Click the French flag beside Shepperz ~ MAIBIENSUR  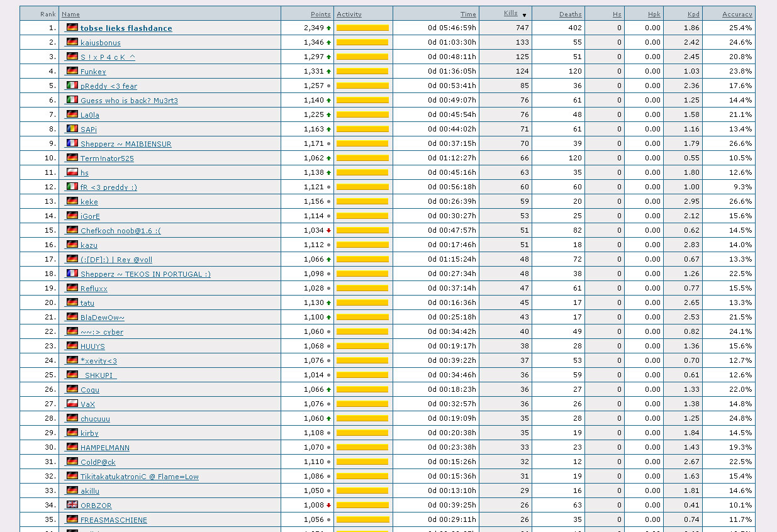click(72, 143)
